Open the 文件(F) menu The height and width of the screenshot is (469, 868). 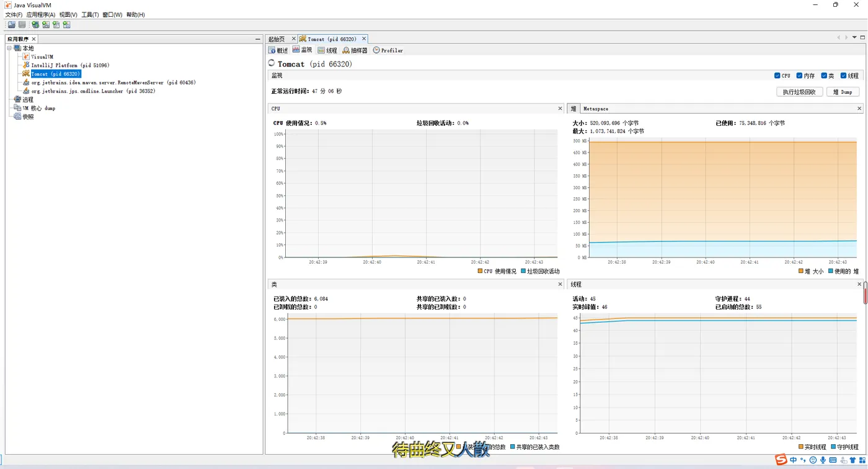[x=14, y=14]
